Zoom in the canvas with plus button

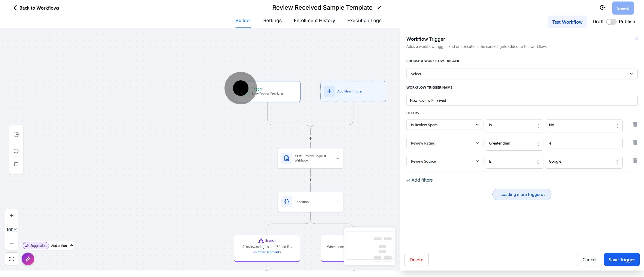point(11,215)
